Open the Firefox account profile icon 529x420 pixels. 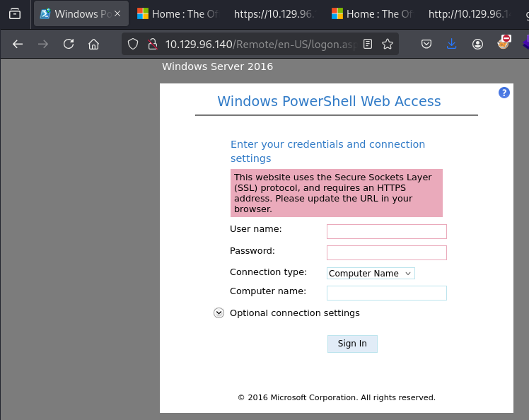click(x=477, y=44)
